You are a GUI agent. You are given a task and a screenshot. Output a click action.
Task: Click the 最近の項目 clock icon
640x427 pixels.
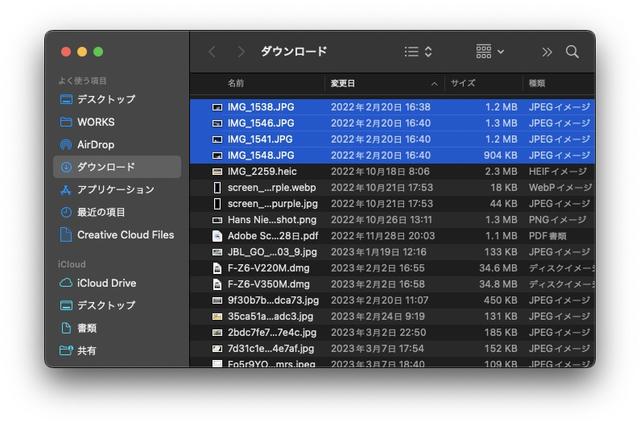click(x=66, y=212)
